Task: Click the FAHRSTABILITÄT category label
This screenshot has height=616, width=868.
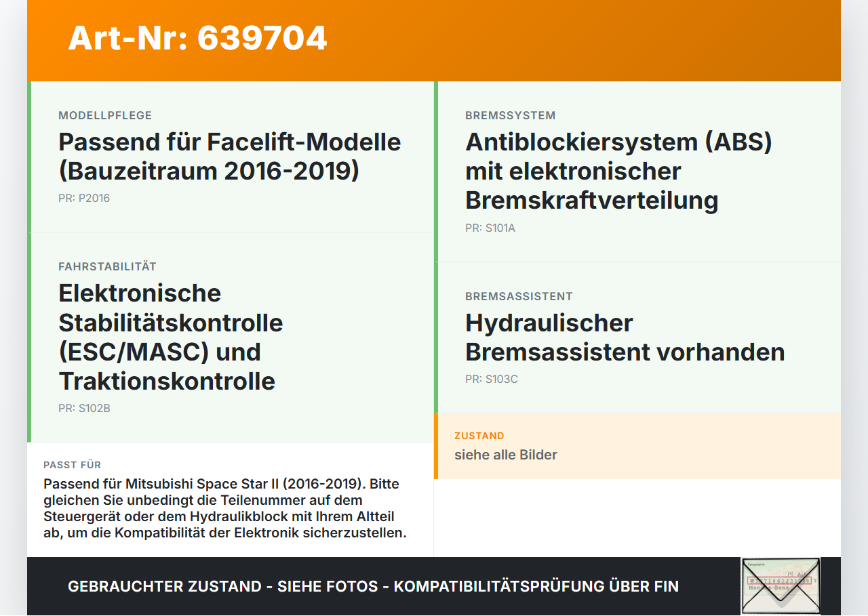Action: pos(108,267)
